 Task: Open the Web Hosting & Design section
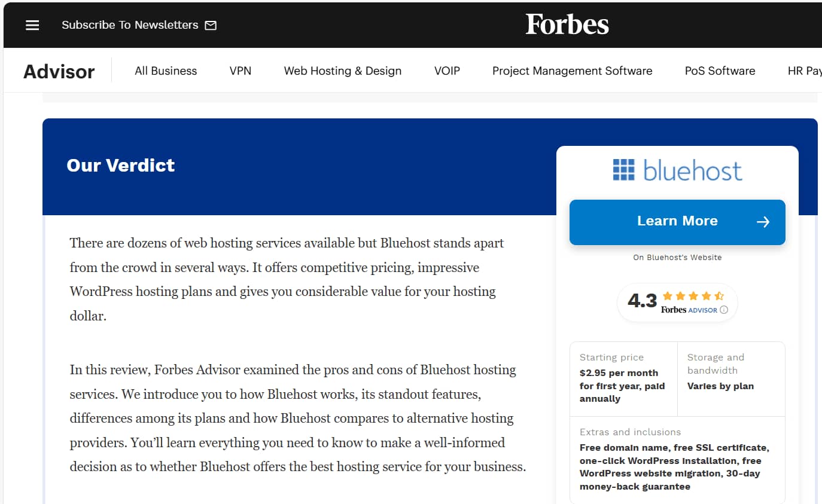click(x=342, y=71)
